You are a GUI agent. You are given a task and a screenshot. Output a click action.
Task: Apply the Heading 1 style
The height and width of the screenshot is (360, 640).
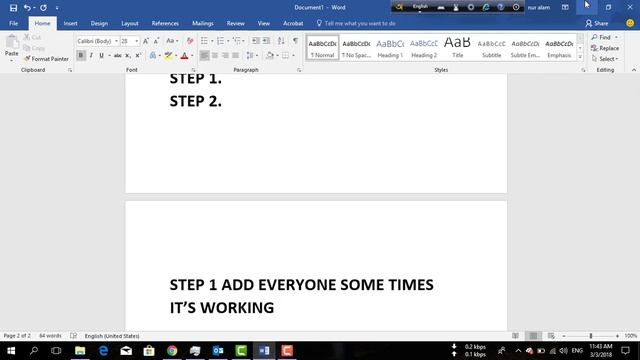click(390, 48)
